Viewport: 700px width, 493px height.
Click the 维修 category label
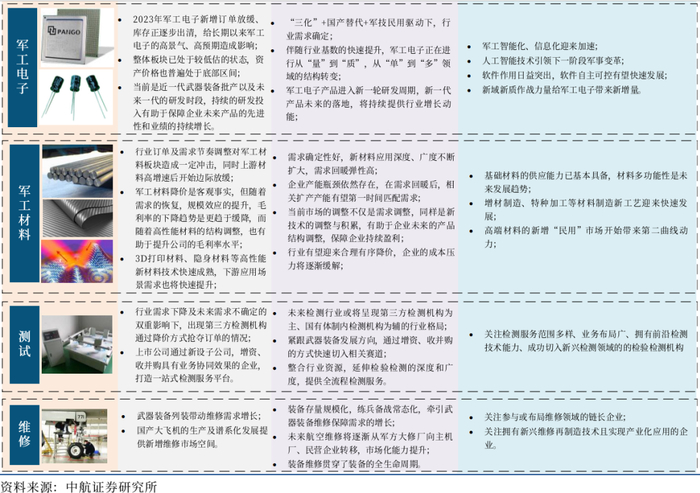25,435
